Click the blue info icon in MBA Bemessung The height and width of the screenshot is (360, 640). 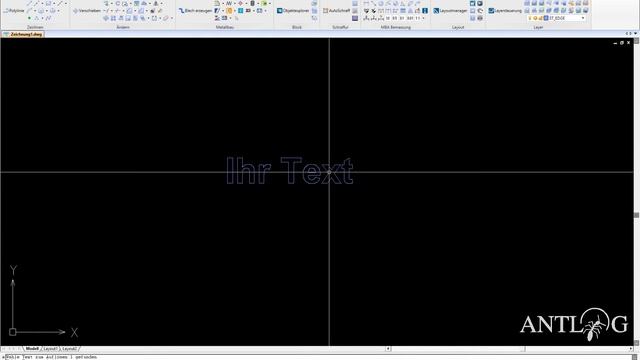(425, 11)
